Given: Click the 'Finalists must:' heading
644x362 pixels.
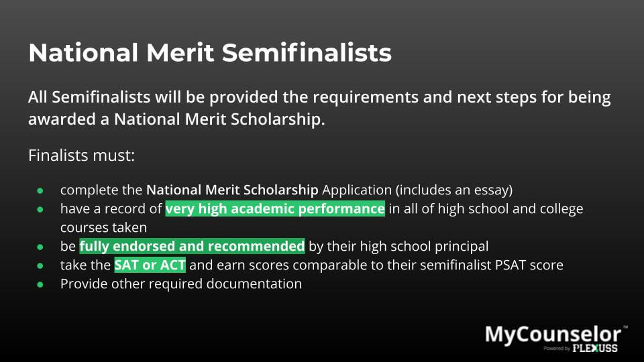Looking at the screenshot, I should (81, 156).
